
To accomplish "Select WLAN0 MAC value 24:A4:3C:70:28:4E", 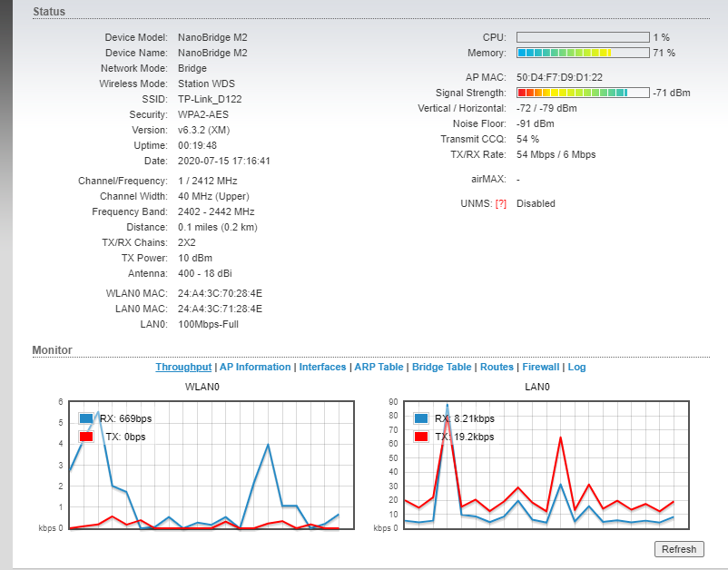I will (220, 293).
